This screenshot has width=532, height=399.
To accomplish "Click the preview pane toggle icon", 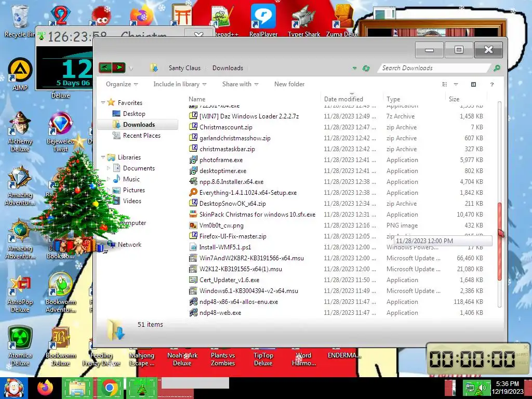I will 473,84.
